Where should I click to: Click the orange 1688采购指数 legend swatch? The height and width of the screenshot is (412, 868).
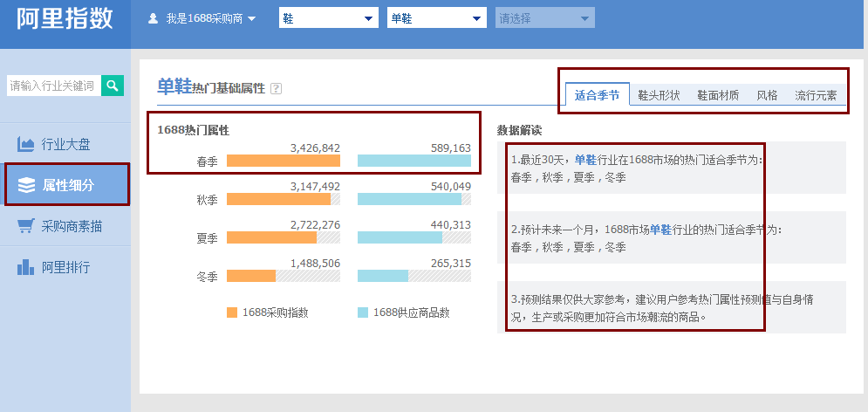point(231,312)
